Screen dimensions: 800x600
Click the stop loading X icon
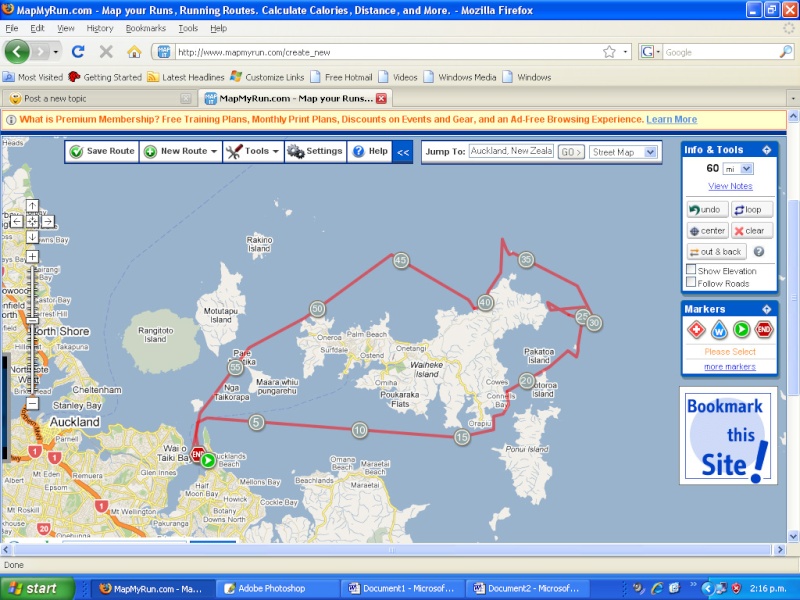click(x=106, y=52)
